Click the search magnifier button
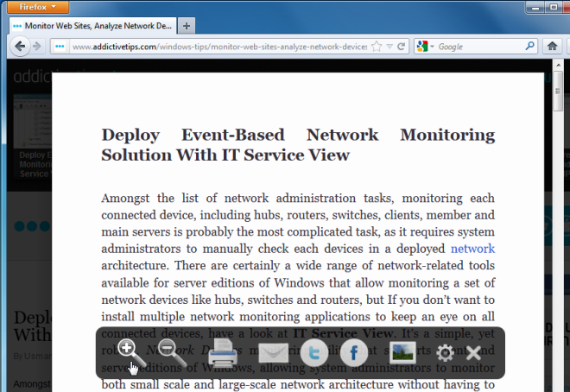 pos(529,46)
